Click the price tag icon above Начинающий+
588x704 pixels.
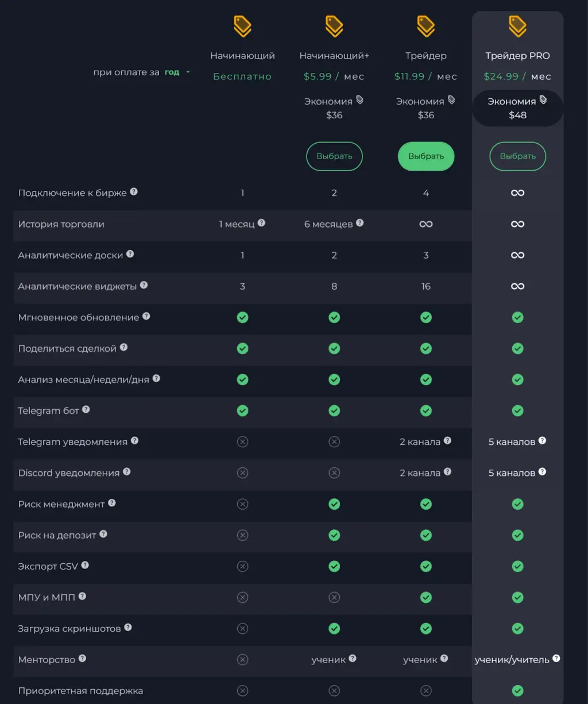334,26
